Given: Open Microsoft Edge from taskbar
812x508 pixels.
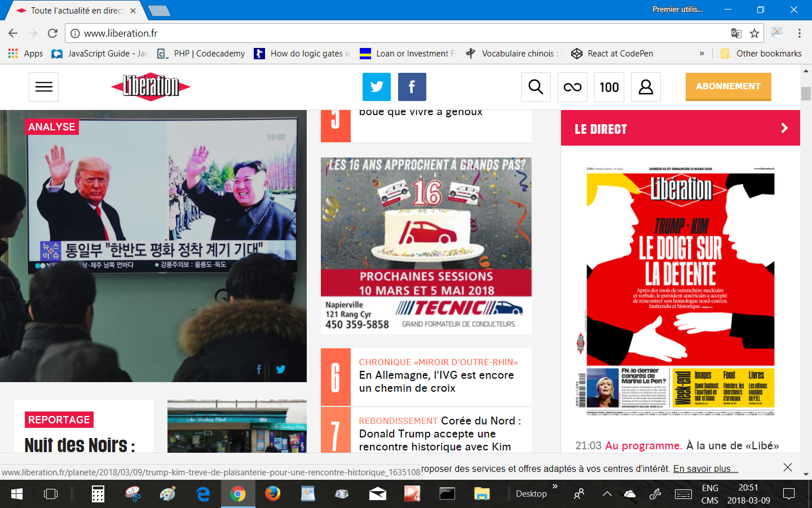Looking at the screenshot, I should pyautogui.click(x=203, y=494).
